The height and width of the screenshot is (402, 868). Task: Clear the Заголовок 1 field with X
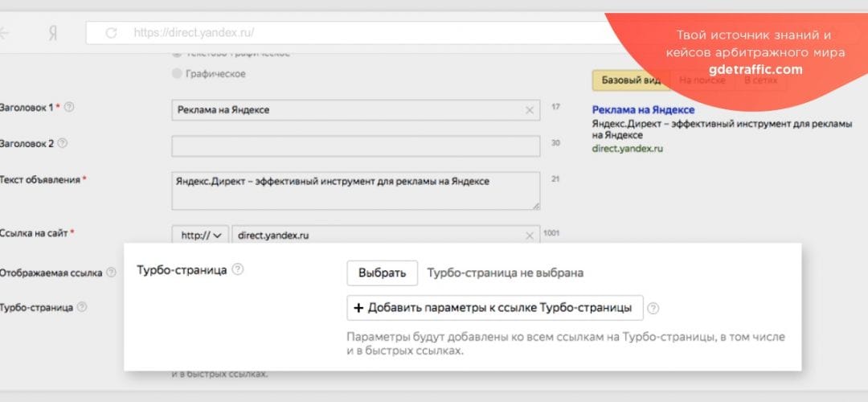[529, 110]
